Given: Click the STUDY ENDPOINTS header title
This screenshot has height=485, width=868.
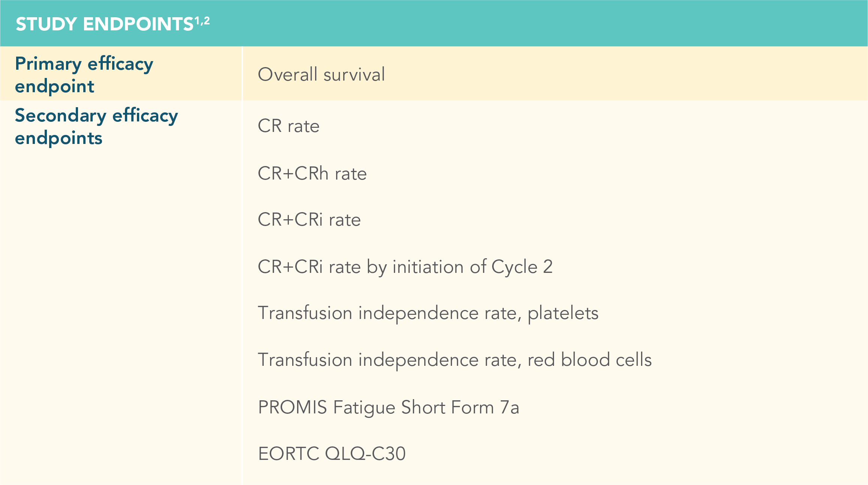Looking at the screenshot, I should (104, 24).
